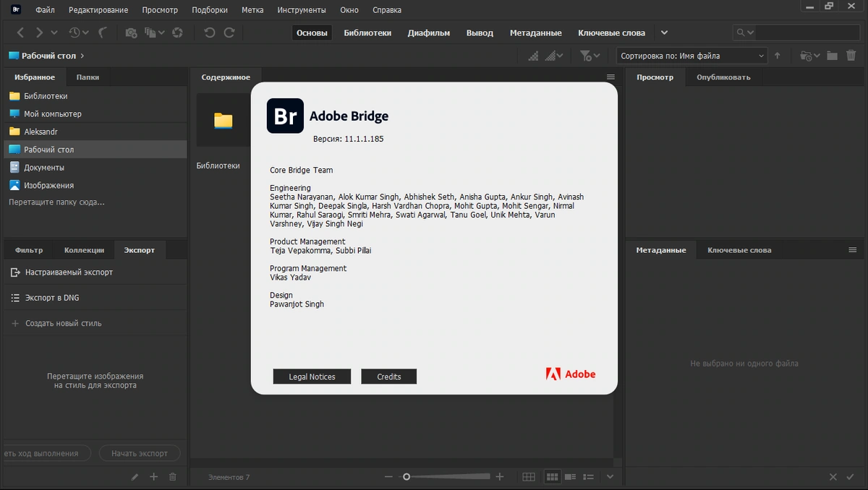Select the Ключевые слова panel tab

pyautogui.click(x=739, y=250)
